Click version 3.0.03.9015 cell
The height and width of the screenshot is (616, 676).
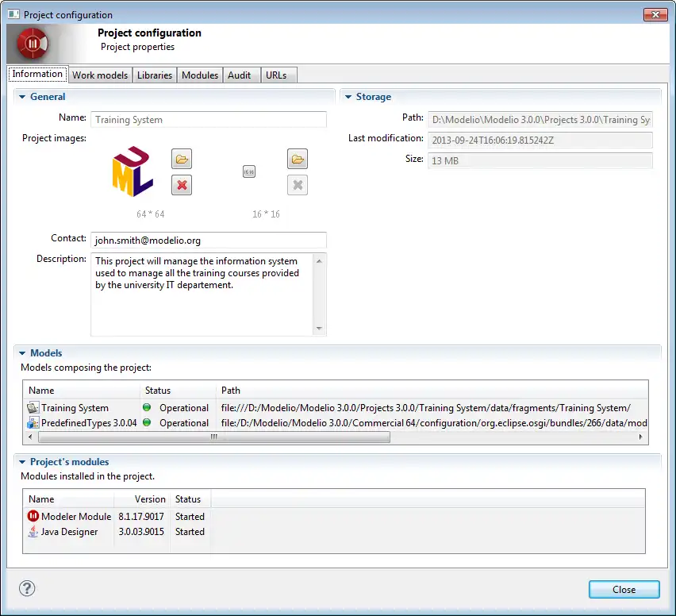click(141, 531)
